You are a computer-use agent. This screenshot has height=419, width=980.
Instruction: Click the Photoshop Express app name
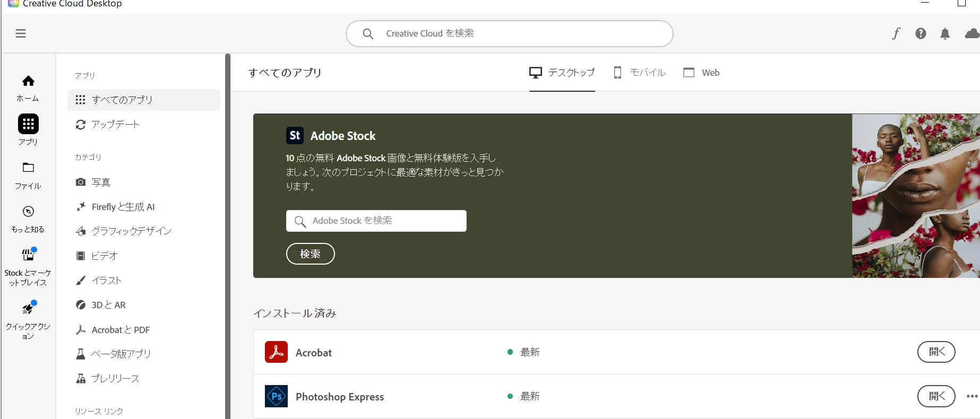(340, 397)
